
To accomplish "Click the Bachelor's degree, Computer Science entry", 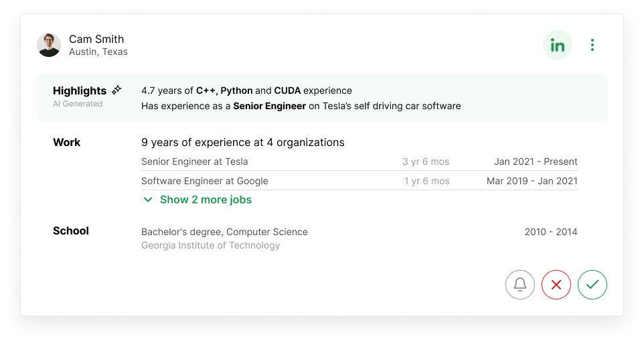I will [224, 232].
